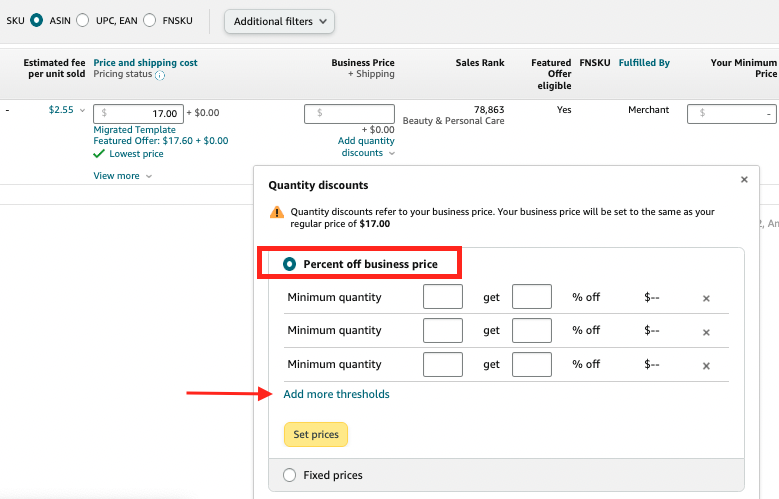Click the warning icon in Quantity discounts
This screenshot has height=499, width=779.
277,213
